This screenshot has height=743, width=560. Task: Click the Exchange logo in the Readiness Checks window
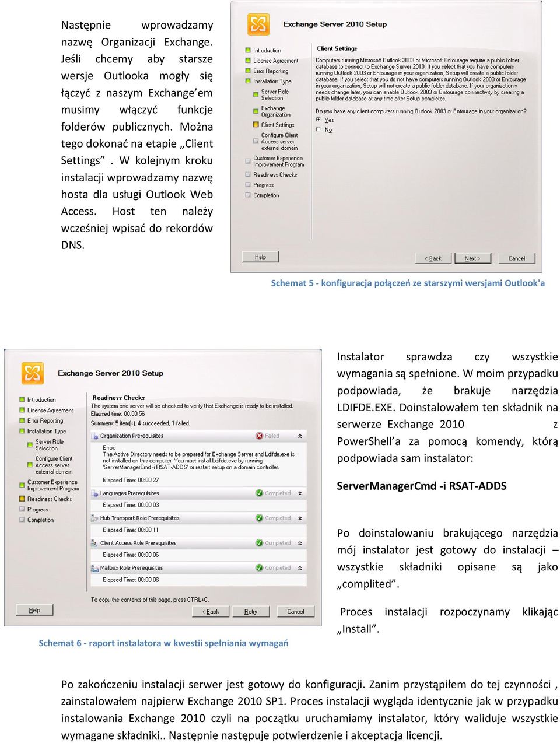coord(33,373)
